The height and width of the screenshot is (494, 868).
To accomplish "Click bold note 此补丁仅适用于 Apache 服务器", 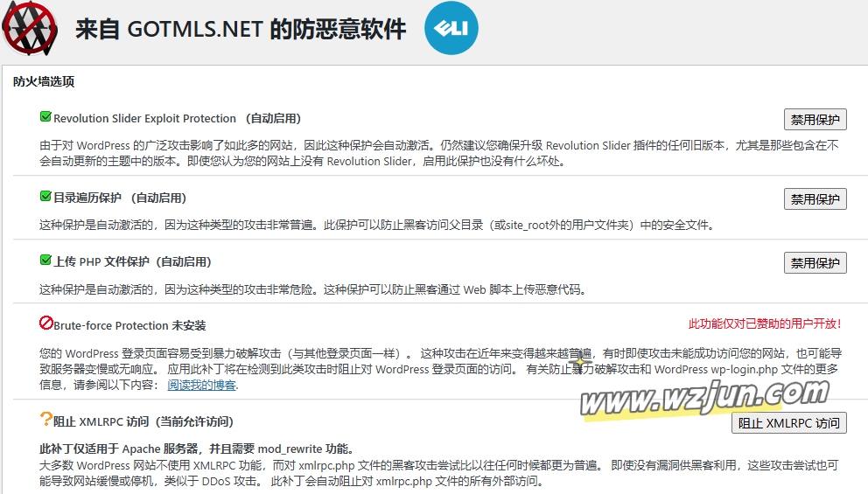I will [197, 449].
